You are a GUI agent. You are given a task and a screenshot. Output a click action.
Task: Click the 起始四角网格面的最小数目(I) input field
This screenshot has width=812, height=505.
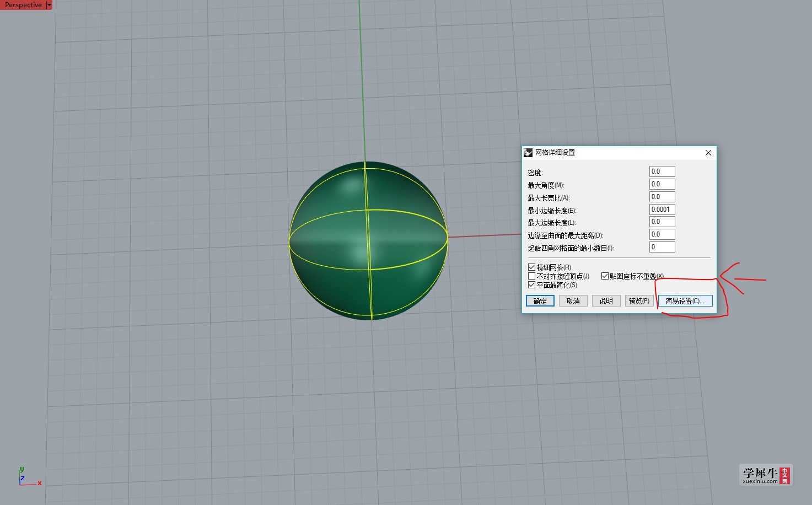[x=662, y=247]
